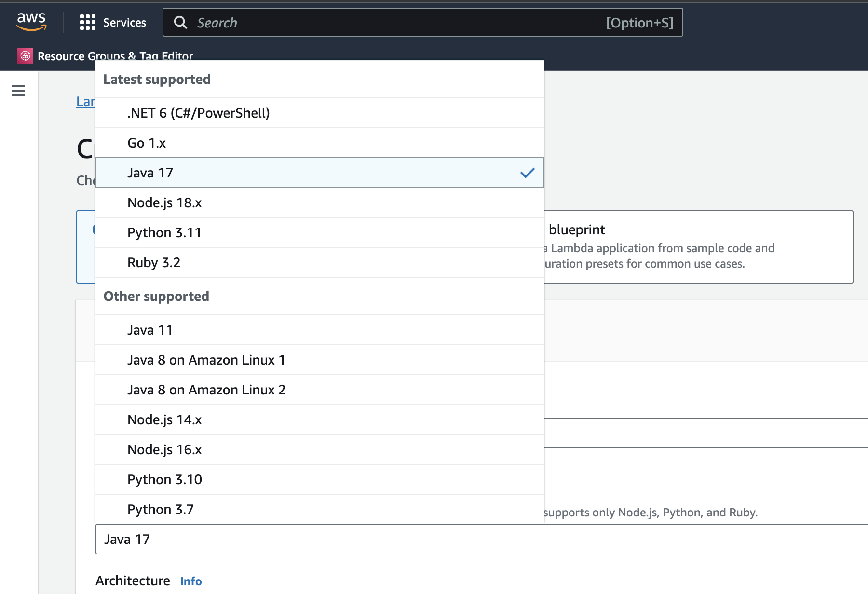
Task: Pick Python 3.10 runtime option
Action: [320, 479]
